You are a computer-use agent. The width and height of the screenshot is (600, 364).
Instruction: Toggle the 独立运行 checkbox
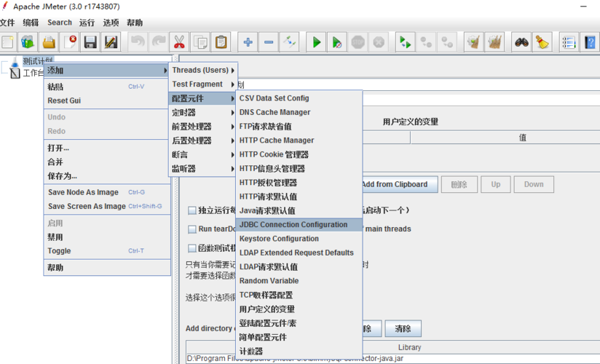(192, 210)
